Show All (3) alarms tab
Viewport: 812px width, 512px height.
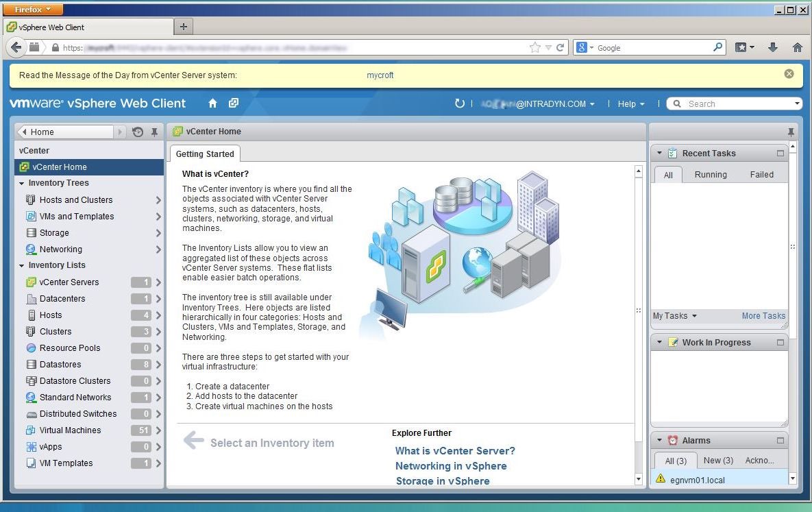pyautogui.click(x=676, y=461)
